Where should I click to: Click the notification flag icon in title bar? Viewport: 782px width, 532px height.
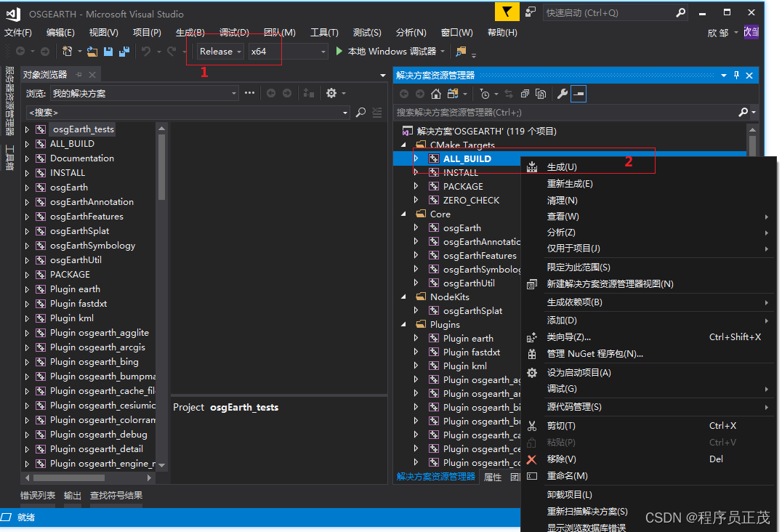(507, 12)
